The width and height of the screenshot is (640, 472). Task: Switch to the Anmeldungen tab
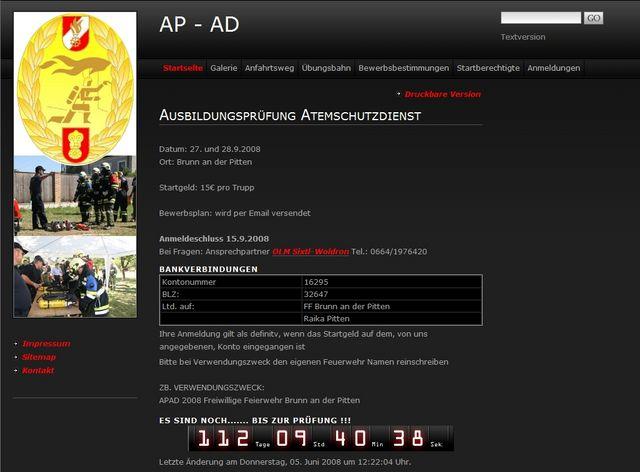(x=554, y=68)
